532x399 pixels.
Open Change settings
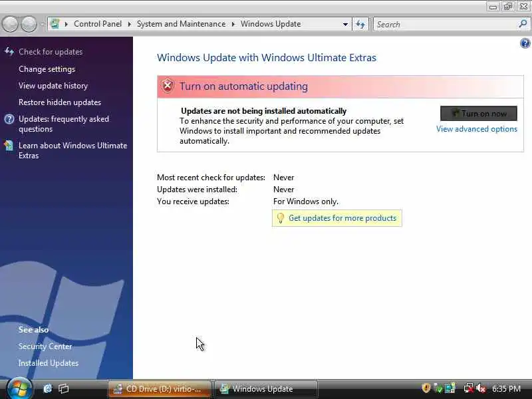47,69
